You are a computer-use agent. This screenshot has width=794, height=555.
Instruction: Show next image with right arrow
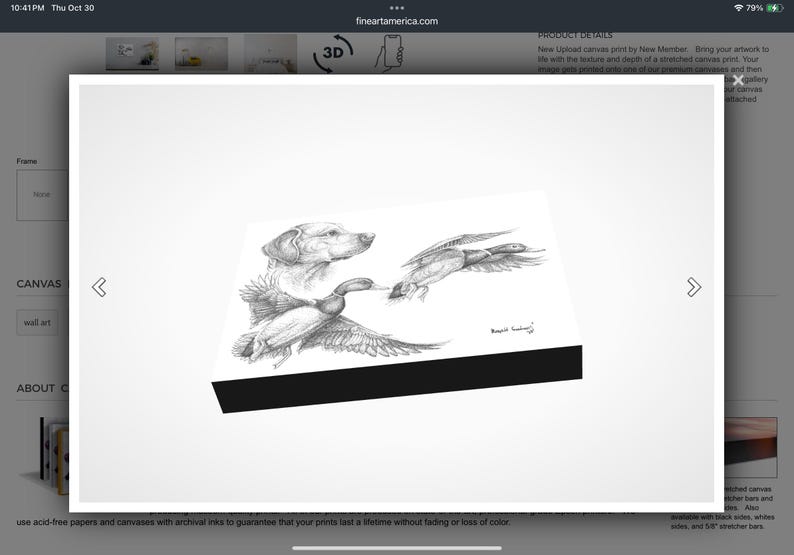[x=694, y=287]
